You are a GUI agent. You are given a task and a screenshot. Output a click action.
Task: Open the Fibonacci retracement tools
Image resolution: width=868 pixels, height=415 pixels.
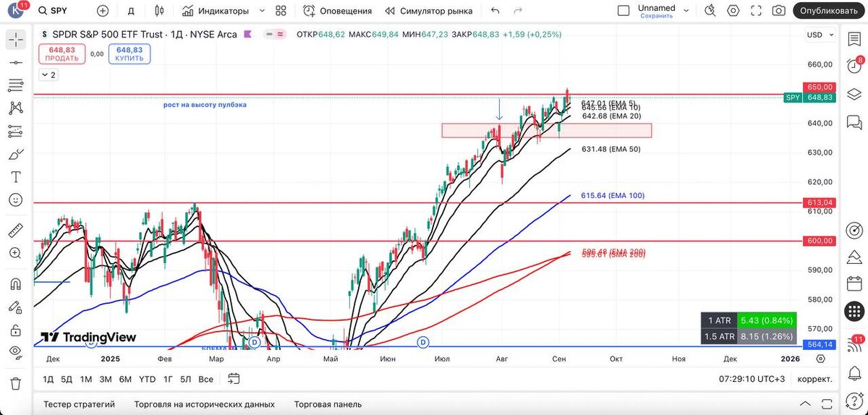point(16,85)
